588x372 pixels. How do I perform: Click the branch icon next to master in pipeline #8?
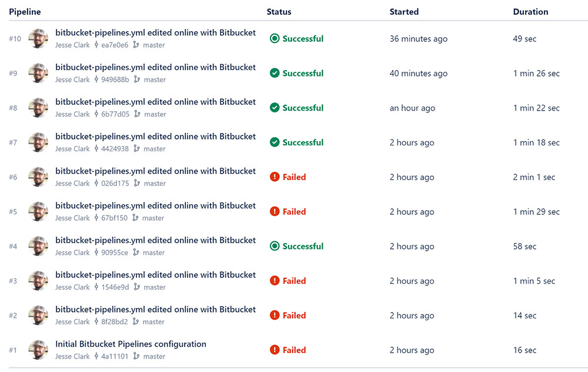137,114
